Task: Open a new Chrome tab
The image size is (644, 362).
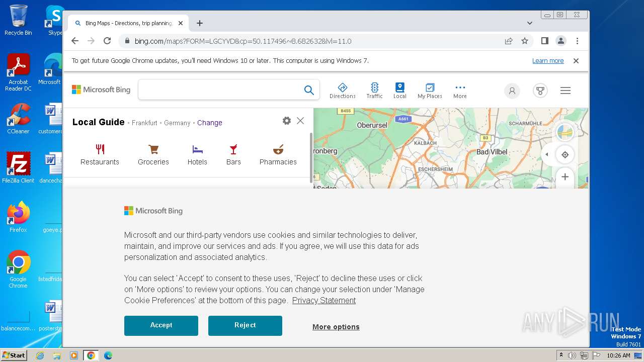Action: click(x=200, y=23)
